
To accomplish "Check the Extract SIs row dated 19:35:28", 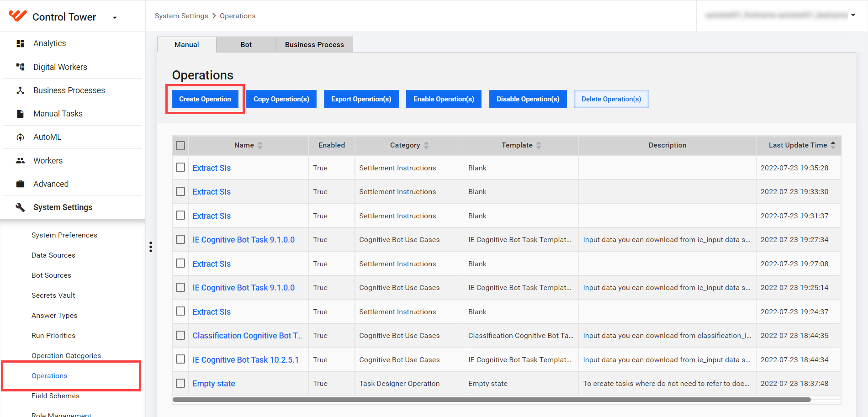I will coord(180,167).
